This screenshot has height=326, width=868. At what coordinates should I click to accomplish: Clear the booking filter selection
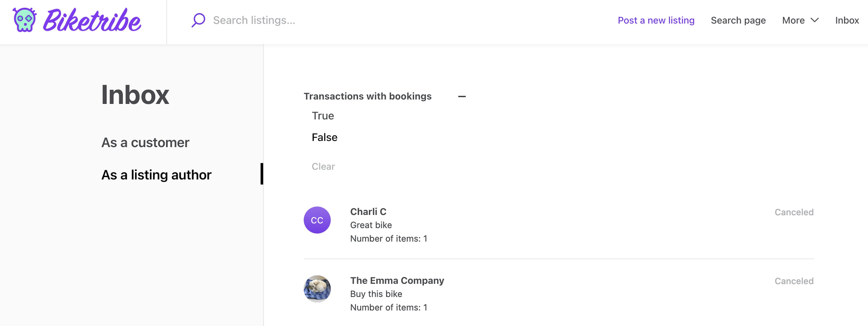[x=323, y=166]
